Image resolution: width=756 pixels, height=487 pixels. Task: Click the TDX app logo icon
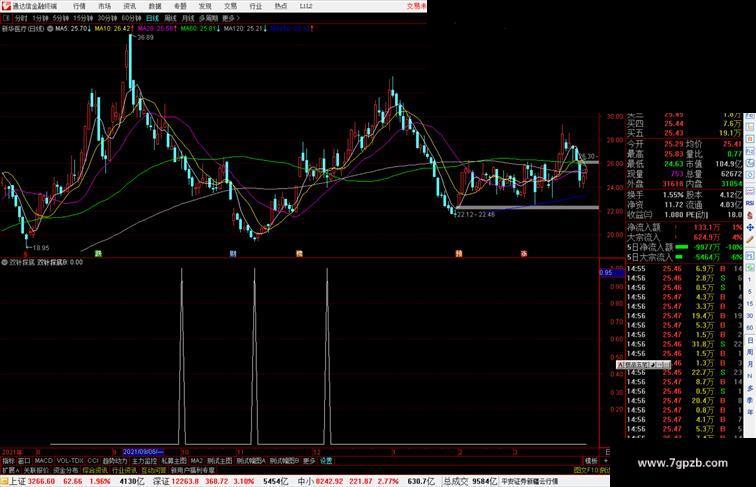tap(6, 6)
